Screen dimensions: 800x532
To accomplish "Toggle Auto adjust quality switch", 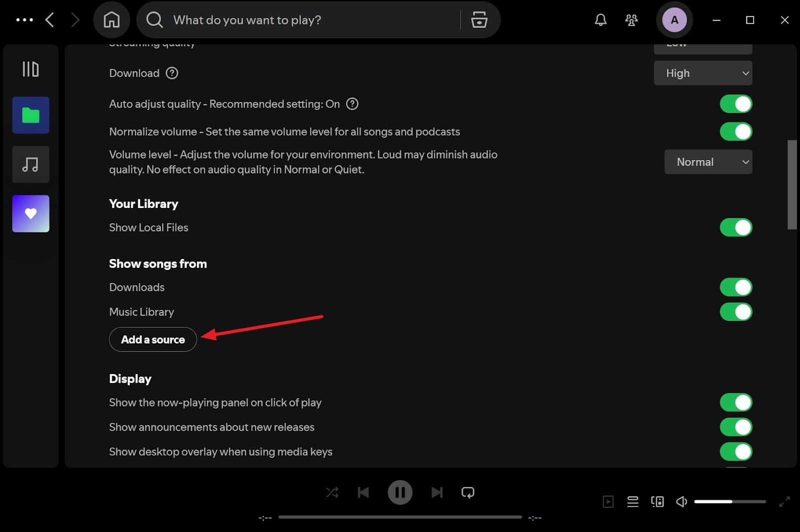I will pos(736,104).
